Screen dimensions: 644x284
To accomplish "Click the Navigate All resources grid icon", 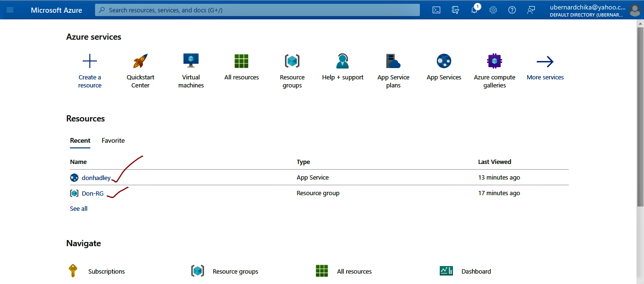I will pyautogui.click(x=322, y=271).
